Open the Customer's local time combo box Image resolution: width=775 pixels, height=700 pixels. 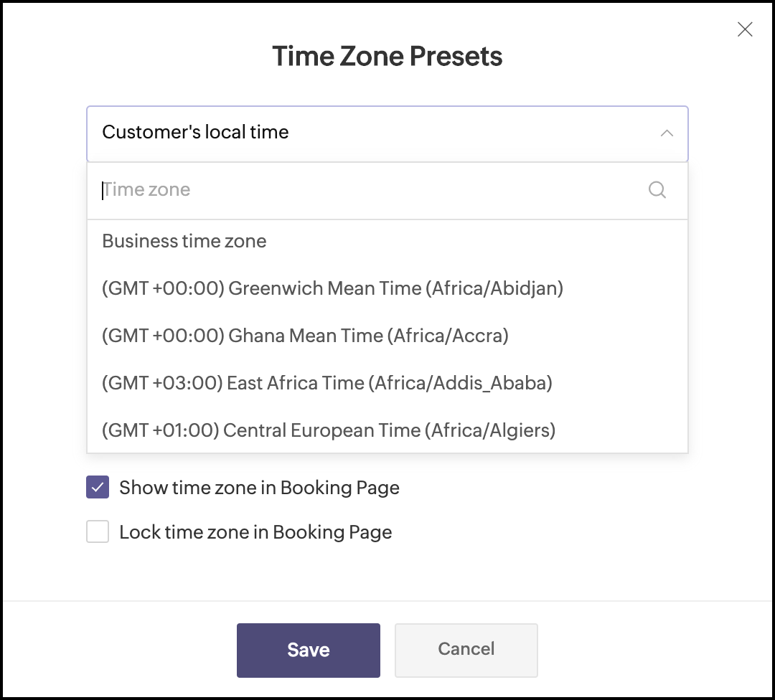click(x=387, y=133)
